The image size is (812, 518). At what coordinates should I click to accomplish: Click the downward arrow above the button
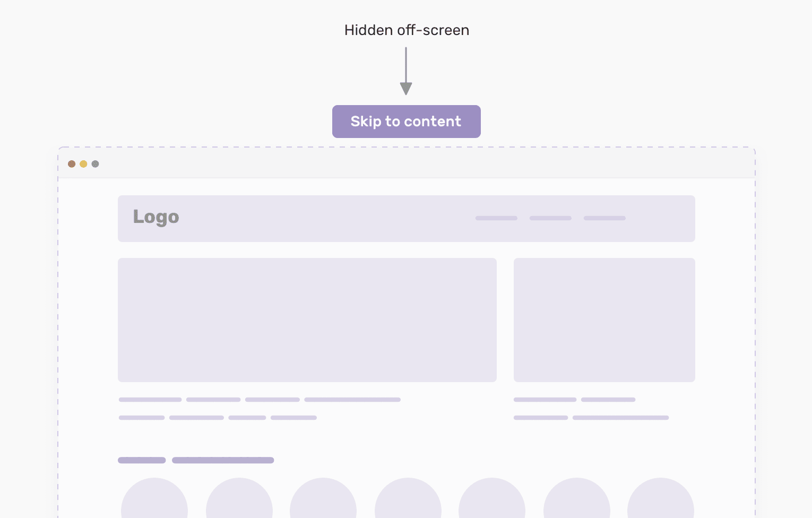tap(406, 71)
